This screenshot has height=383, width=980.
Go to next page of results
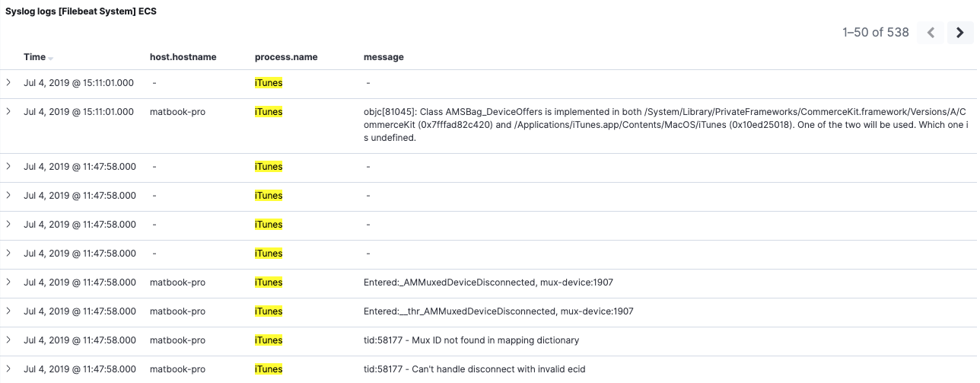click(960, 33)
